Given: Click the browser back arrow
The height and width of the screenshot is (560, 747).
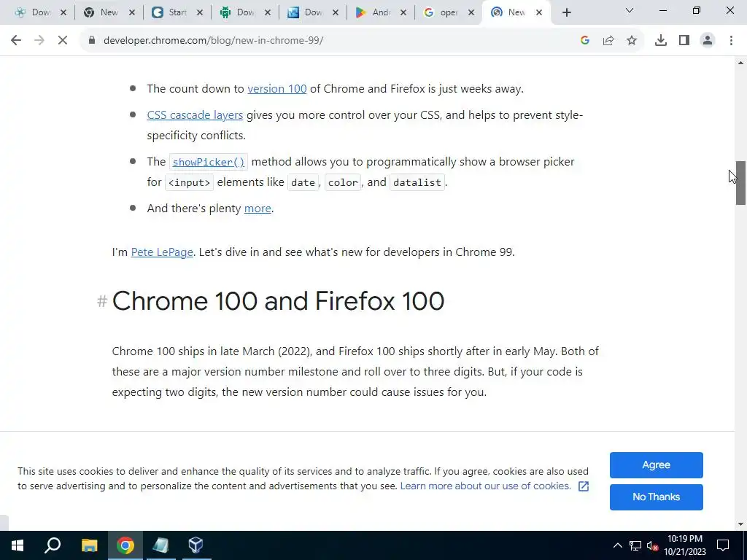Looking at the screenshot, I should [16, 41].
